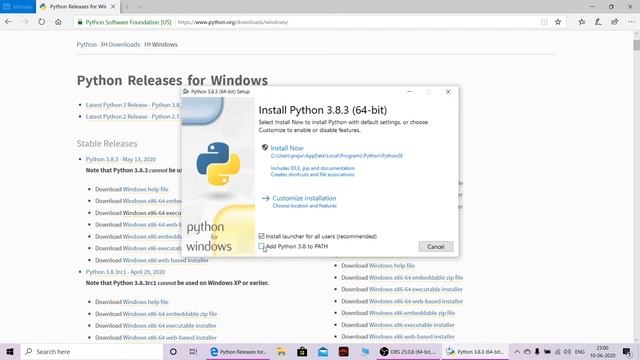Share this page icon
The image size is (640, 360).
(615, 22)
